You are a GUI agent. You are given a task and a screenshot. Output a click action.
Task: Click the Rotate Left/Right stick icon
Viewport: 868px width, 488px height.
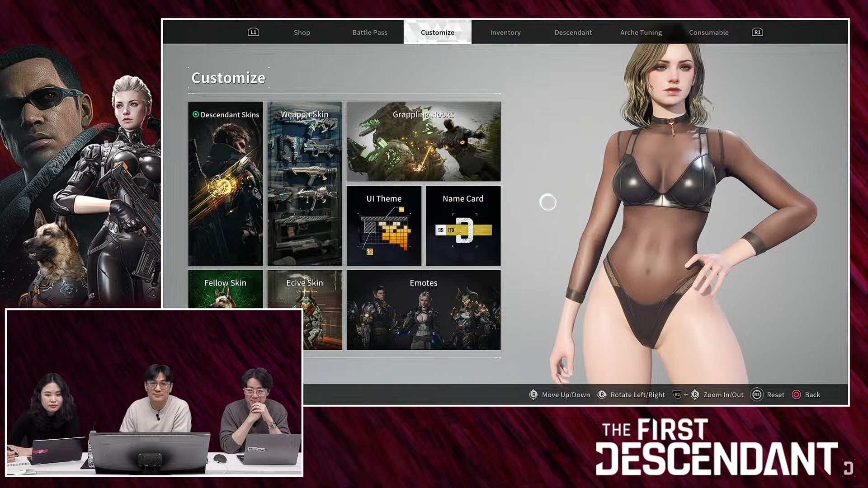pyautogui.click(x=602, y=394)
